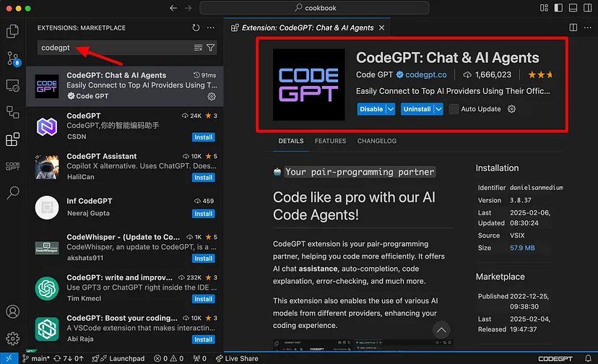Viewport: 598px width, 364px height.
Task: Open the Explorer view in the activity bar
Action: coord(12,31)
